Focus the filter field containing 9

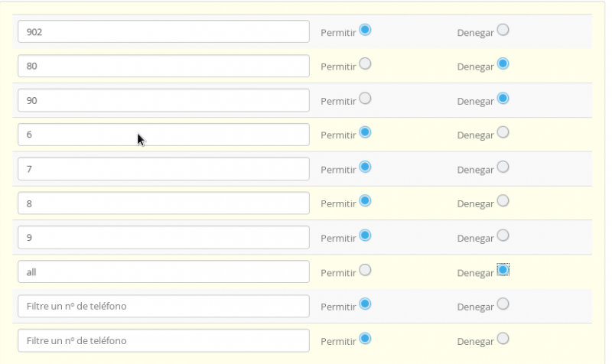[x=163, y=237]
